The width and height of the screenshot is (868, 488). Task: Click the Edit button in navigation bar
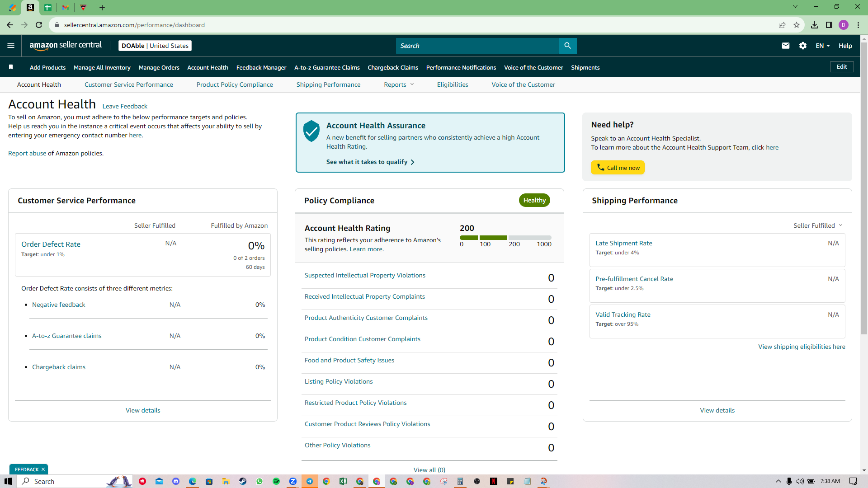pos(842,67)
